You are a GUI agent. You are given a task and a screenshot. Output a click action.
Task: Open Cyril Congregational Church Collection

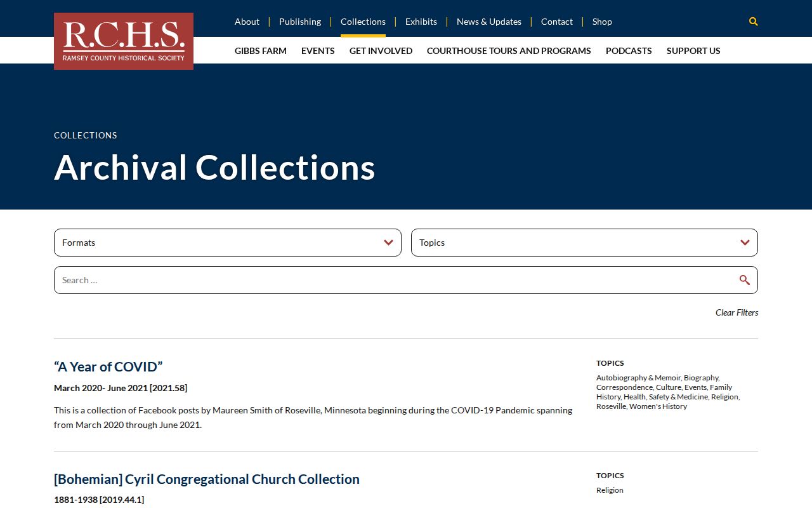click(x=207, y=479)
